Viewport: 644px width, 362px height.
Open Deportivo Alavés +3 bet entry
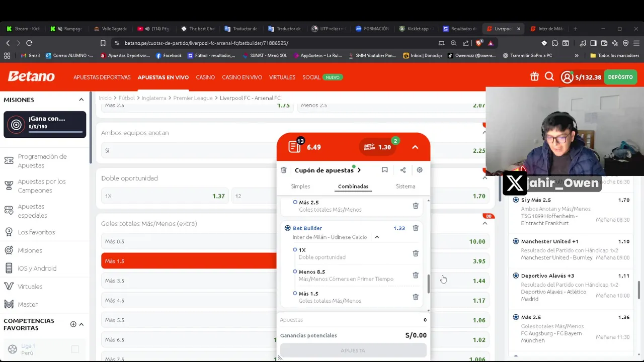(571, 287)
